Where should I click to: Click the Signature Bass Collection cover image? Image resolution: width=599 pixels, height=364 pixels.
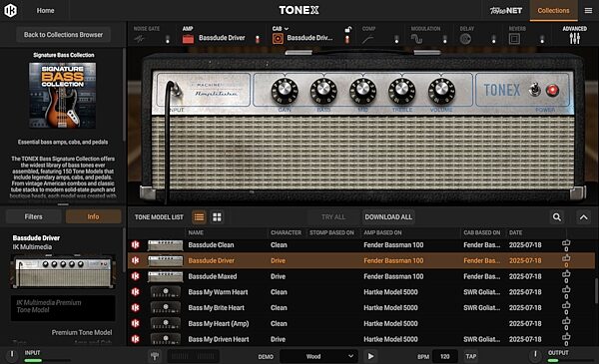point(63,96)
